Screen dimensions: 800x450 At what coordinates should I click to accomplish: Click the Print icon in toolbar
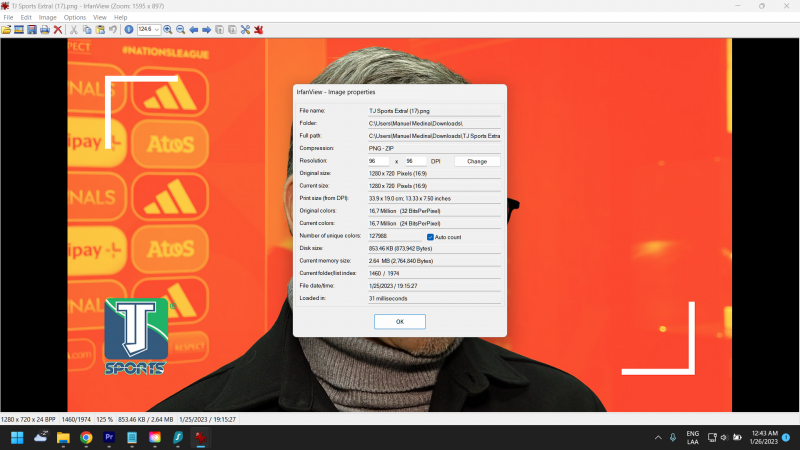45,30
